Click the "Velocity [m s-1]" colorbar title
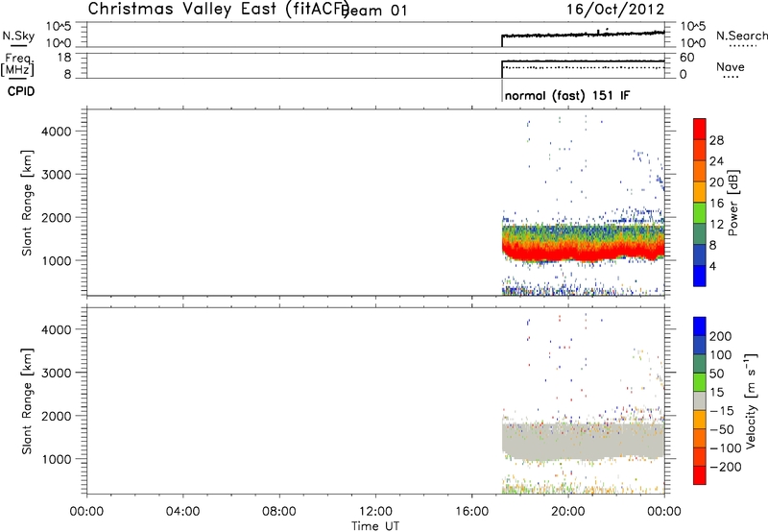The width and height of the screenshot is (768, 532). coord(751,401)
